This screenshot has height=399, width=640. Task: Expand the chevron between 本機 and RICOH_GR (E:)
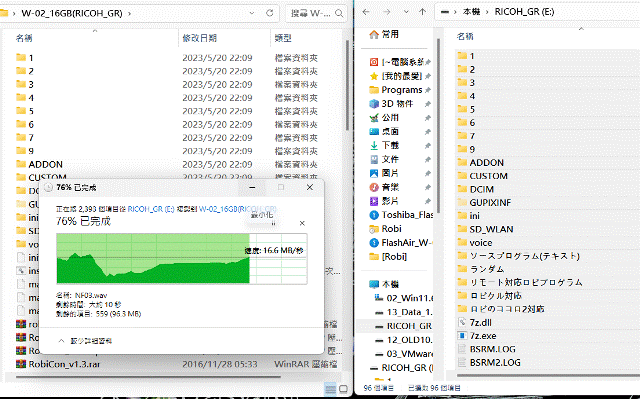click(x=487, y=12)
